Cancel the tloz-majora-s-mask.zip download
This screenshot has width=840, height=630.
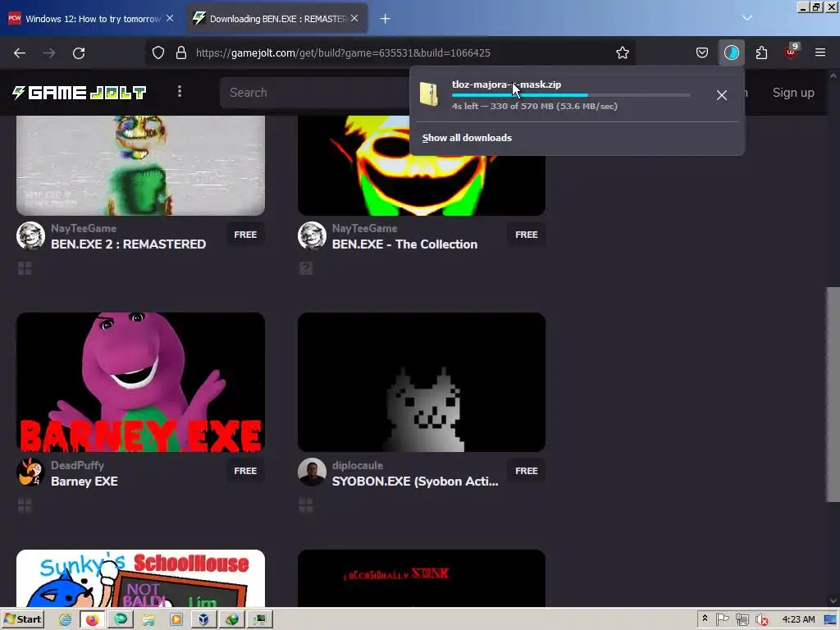click(x=722, y=95)
